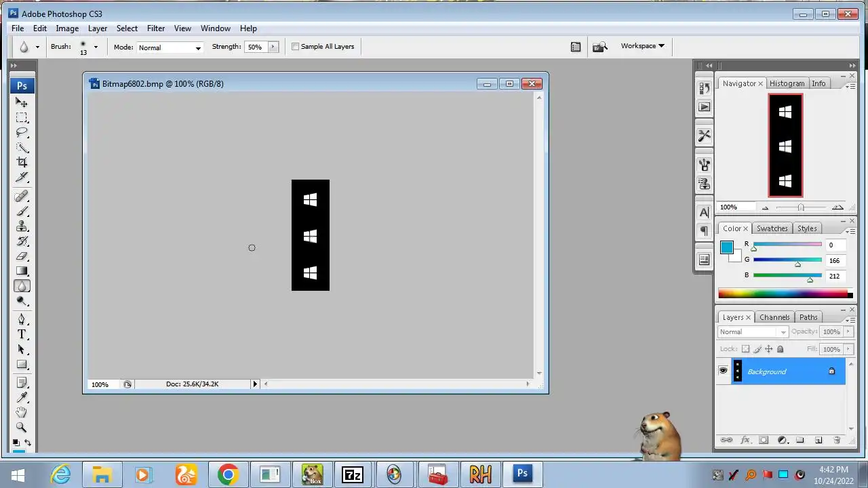Open the layer Fill arrow
The height and width of the screenshot is (488, 868).
coord(848,349)
